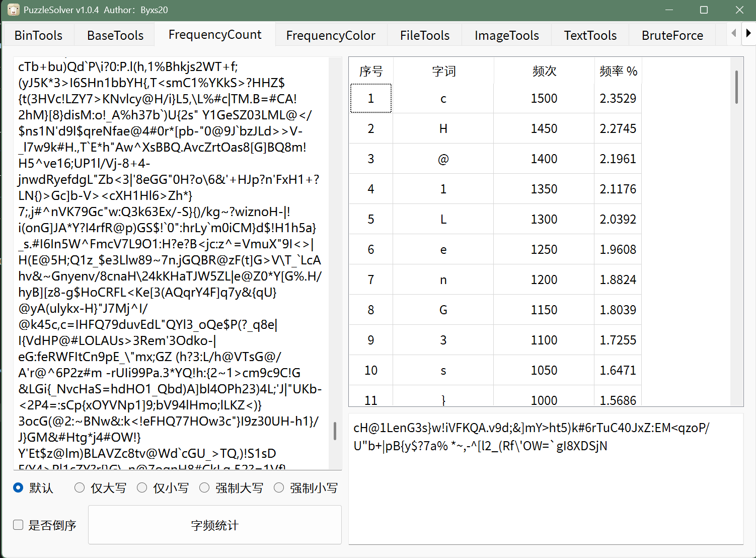Maximize the PuzzleSolver window
Screen dimensions: 756x558
tap(704, 10)
